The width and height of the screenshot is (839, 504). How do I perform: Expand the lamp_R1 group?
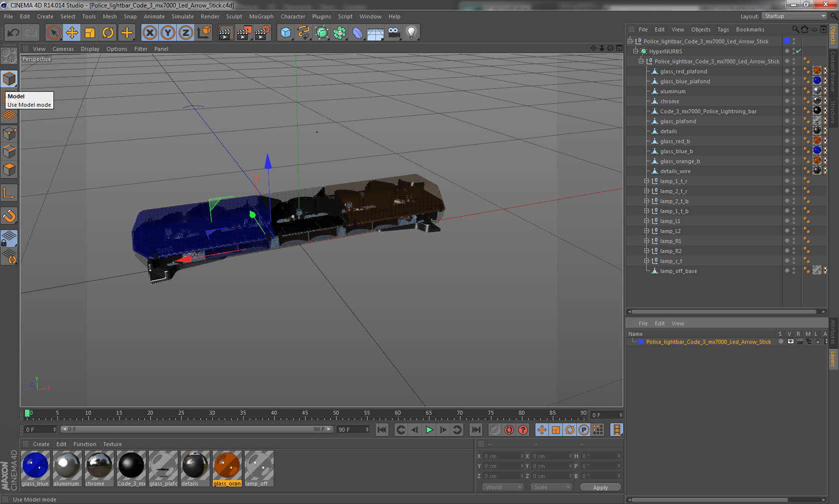(646, 241)
